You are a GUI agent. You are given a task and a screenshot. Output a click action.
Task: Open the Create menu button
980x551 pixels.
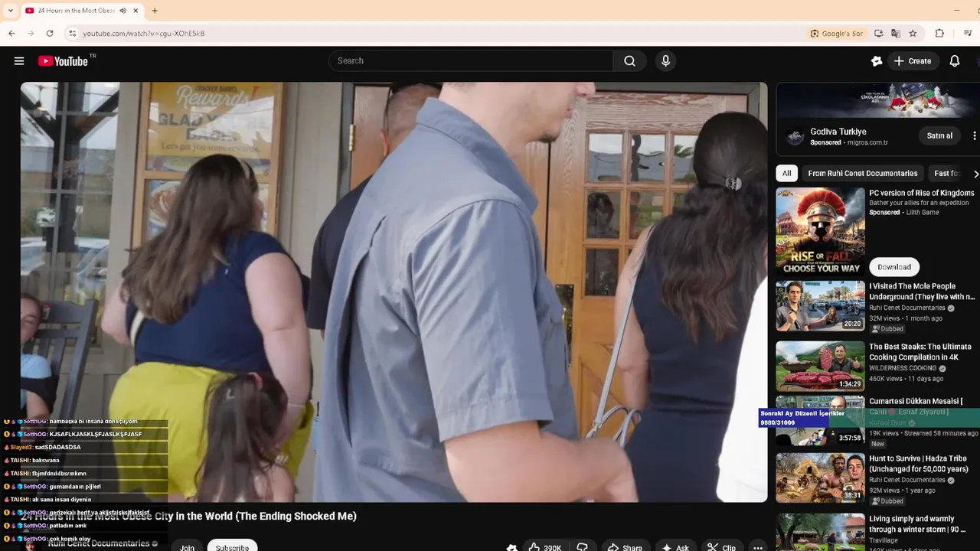[x=913, y=61]
